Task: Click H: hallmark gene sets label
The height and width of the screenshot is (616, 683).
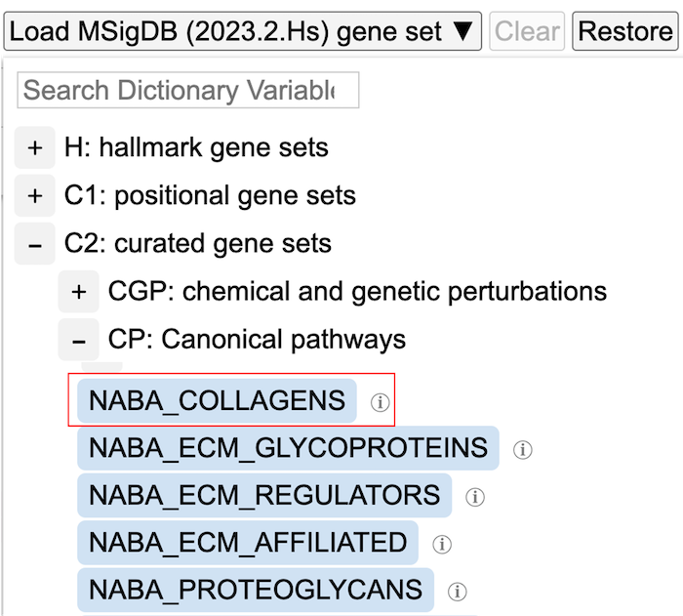Action: tap(196, 148)
